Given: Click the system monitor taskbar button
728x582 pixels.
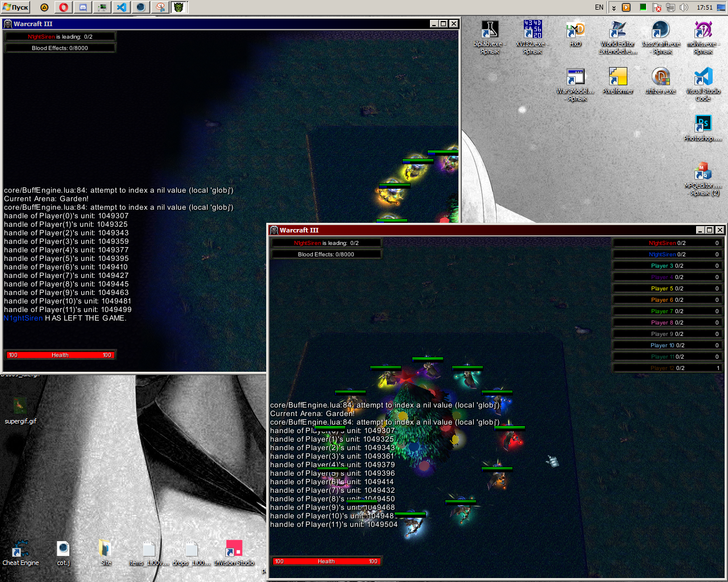Looking at the screenshot, I should point(102,7).
